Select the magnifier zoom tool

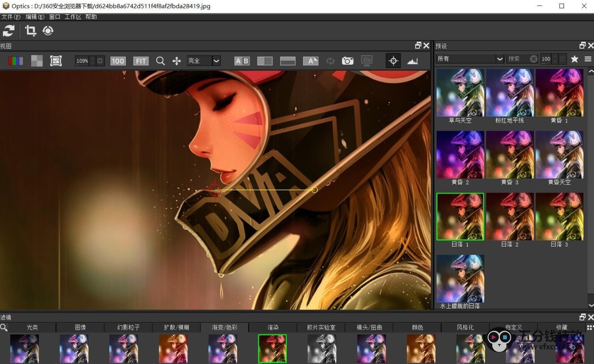point(160,61)
